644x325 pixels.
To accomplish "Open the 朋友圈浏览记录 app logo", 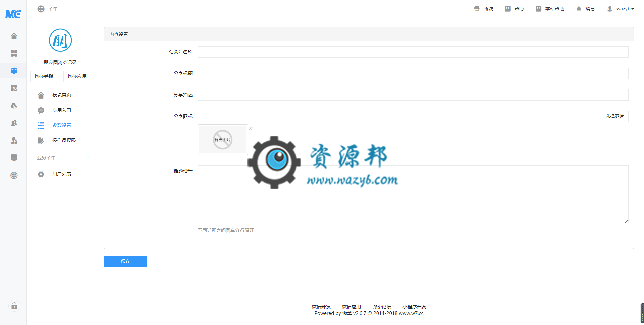I will (60, 40).
